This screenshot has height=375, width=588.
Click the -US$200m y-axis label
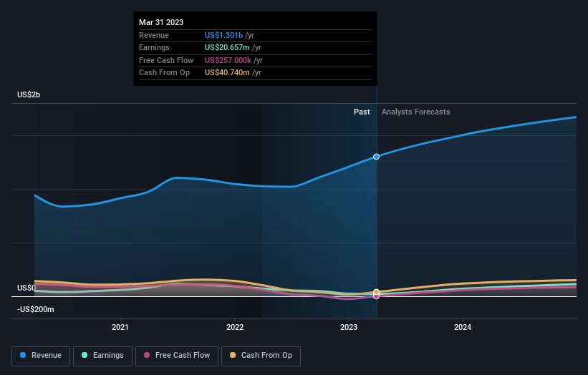[x=36, y=309]
